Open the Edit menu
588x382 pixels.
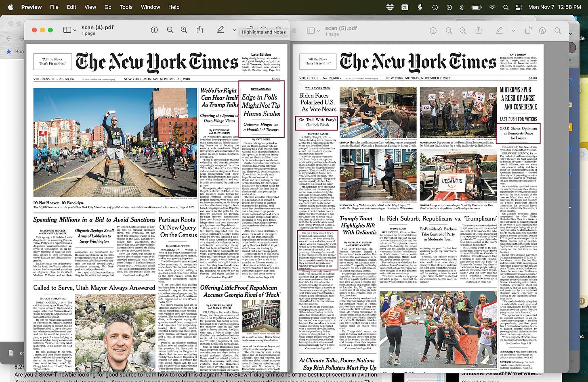pyautogui.click(x=71, y=7)
